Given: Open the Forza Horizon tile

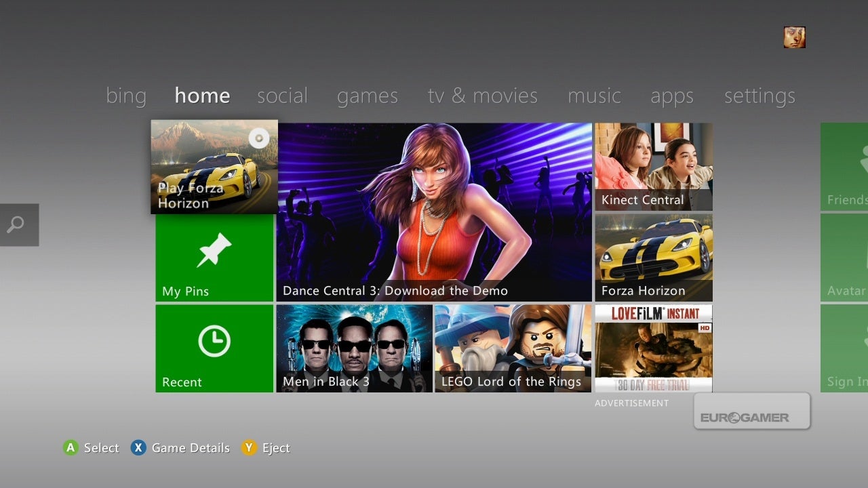Looking at the screenshot, I should pyautogui.click(x=654, y=258).
